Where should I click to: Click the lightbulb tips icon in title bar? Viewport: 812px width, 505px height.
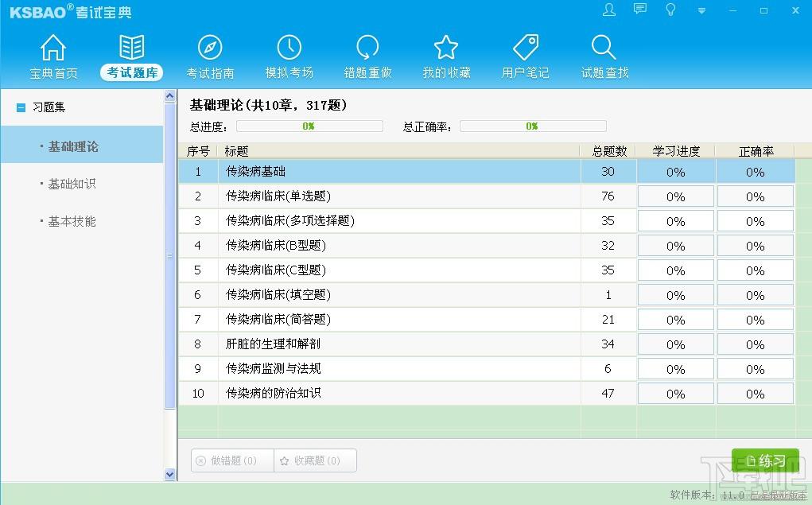click(x=670, y=10)
